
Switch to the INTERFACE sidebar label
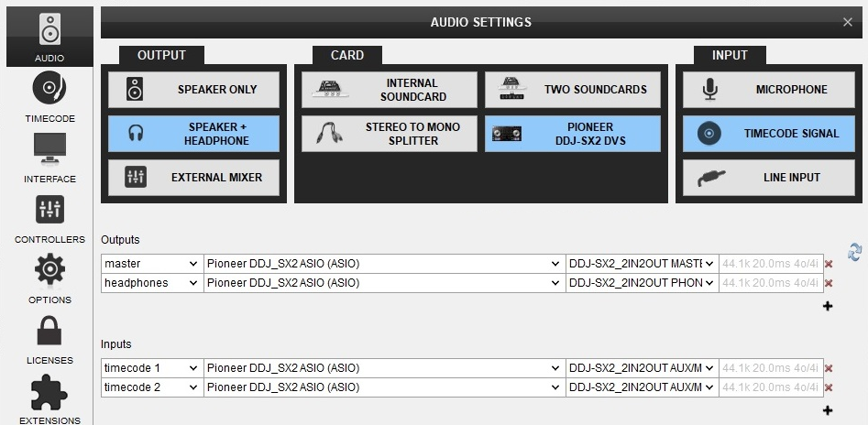point(49,179)
